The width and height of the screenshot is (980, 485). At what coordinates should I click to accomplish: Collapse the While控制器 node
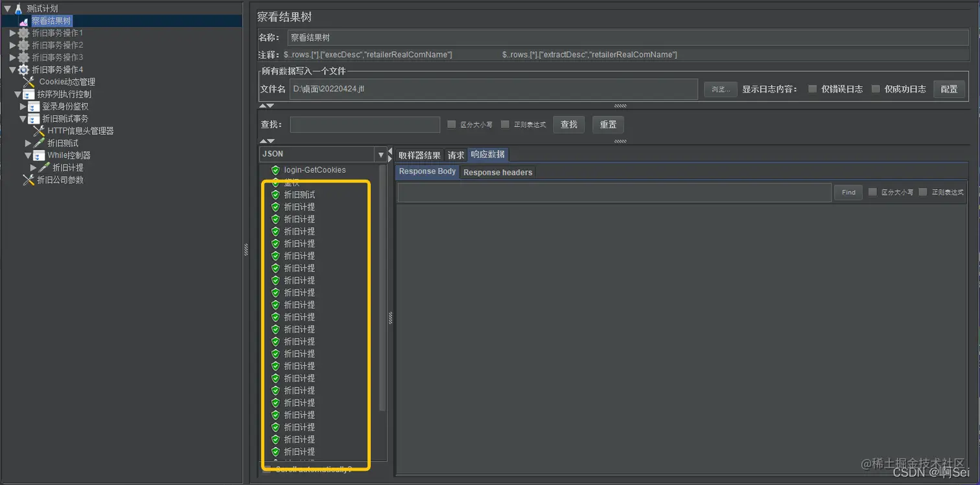[x=28, y=155]
